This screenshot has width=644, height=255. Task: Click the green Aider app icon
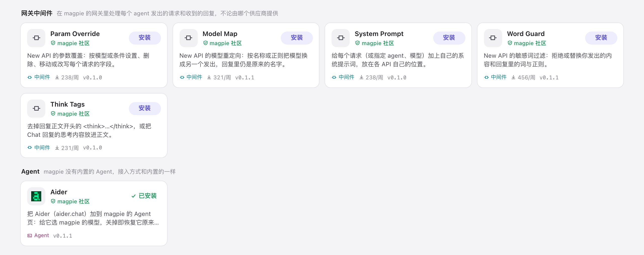point(36,196)
